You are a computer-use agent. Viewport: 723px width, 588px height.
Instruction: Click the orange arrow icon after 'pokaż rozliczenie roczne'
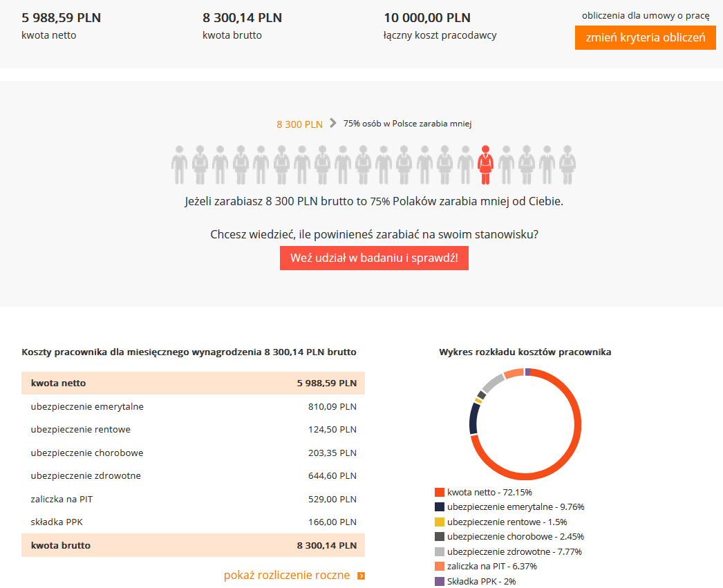click(x=361, y=576)
